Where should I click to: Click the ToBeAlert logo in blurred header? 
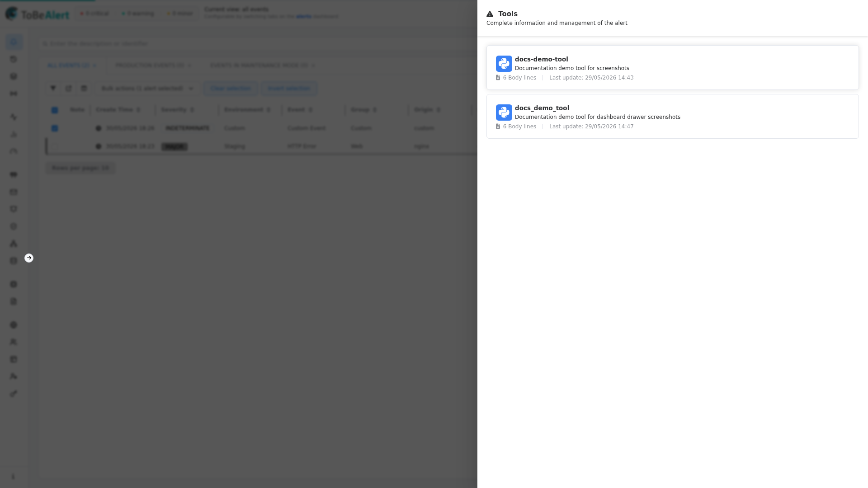[x=37, y=14]
